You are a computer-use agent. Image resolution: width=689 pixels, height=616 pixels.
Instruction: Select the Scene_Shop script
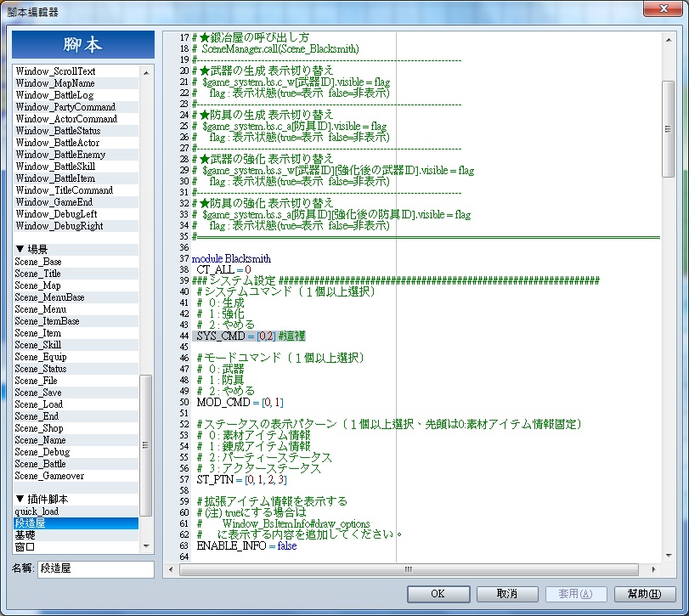tap(76, 428)
